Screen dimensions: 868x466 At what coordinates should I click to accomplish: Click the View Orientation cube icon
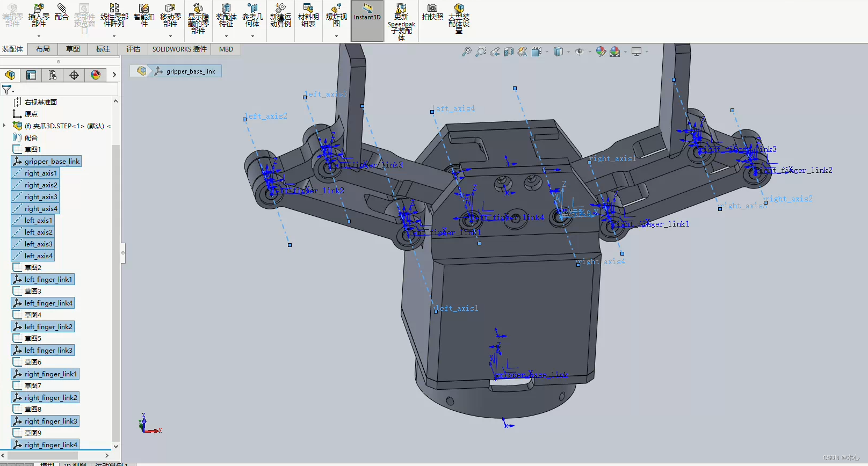coord(537,52)
